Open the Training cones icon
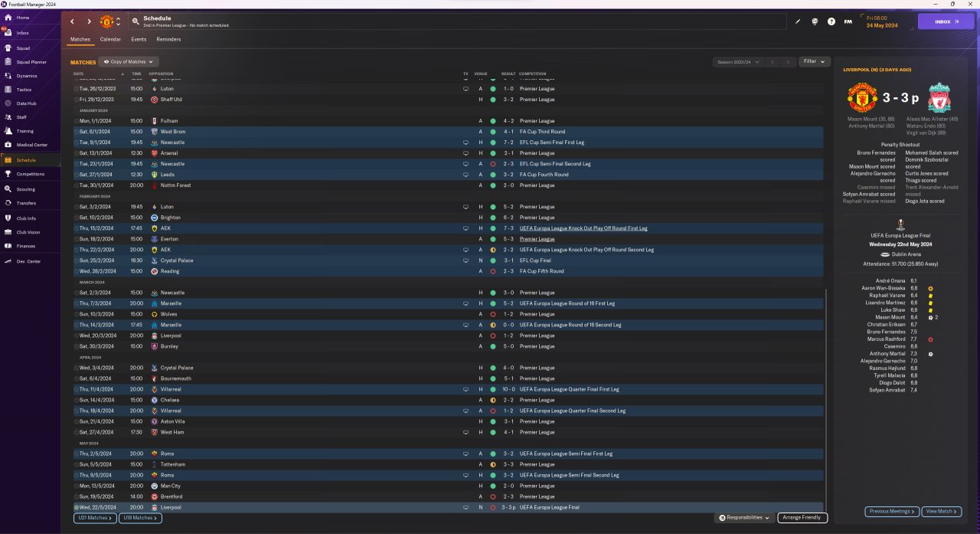The width and height of the screenshot is (980, 534). pyautogui.click(x=8, y=131)
